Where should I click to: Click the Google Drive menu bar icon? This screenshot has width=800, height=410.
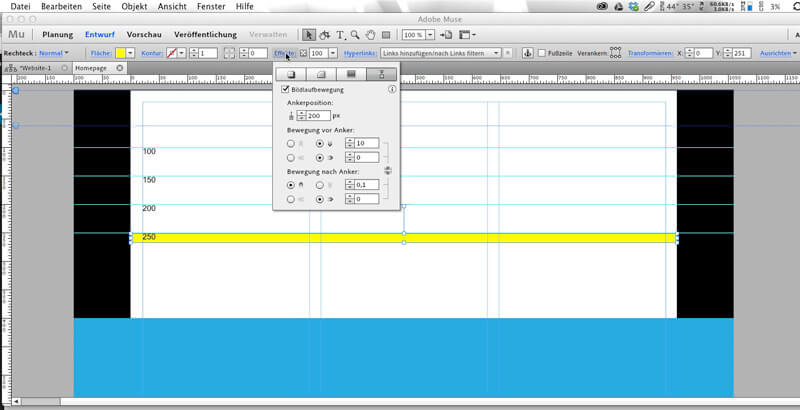pos(618,7)
